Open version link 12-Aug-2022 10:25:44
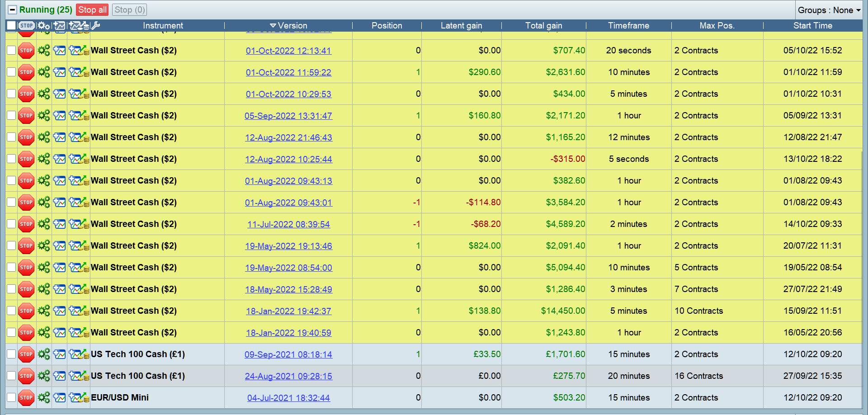Image resolution: width=868 pixels, height=415 pixels. pos(288,159)
